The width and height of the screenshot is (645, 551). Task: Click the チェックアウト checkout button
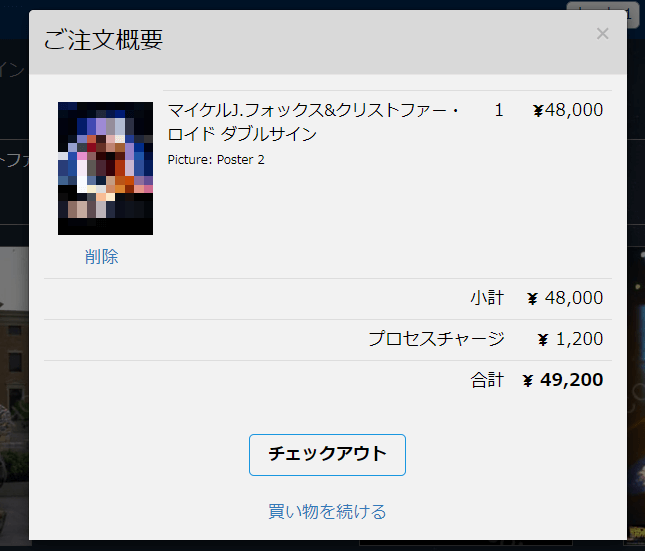[x=327, y=455]
